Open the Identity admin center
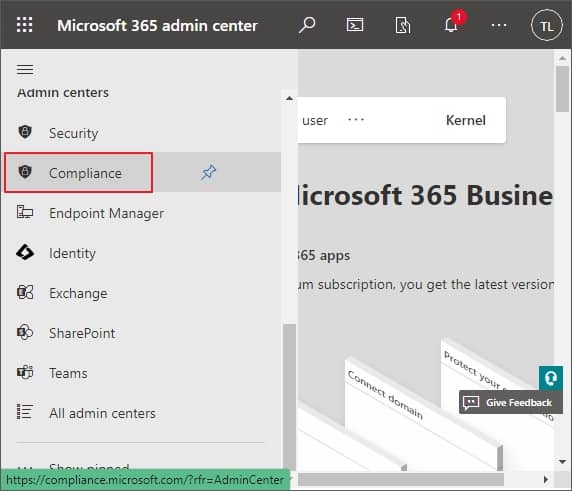 [x=141, y=253]
